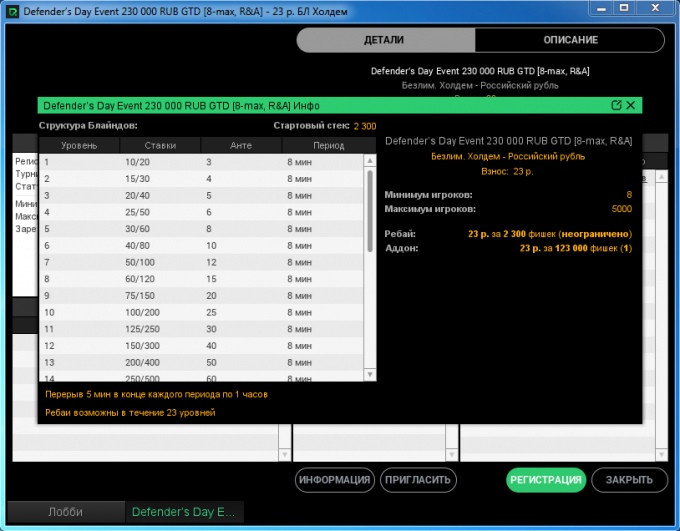Click the app icon in the title bar
Image resolution: width=680 pixels, height=531 pixels.
coord(12,11)
